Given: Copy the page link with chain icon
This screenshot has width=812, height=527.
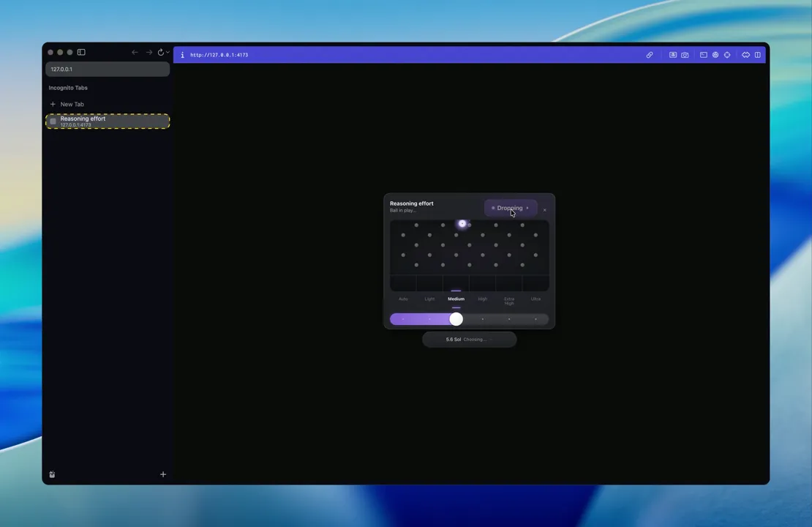Looking at the screenshot, I should [x=650, y=55].
